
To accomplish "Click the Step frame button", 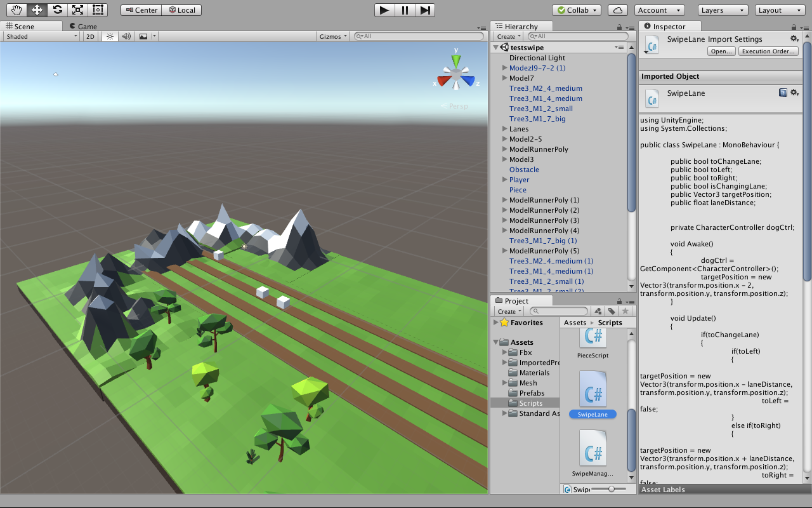I will (x=425, y=10).
